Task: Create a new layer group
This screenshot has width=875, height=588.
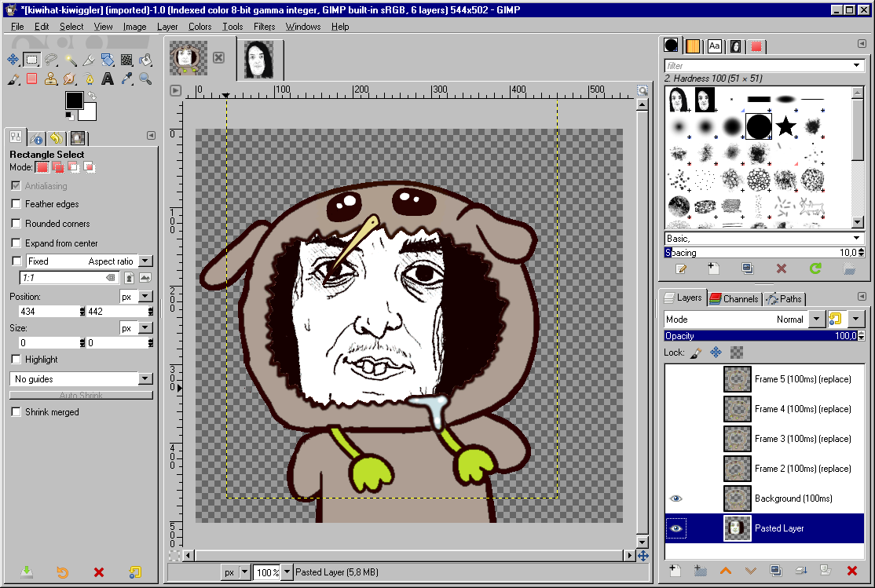Action: tap(701, 571)
